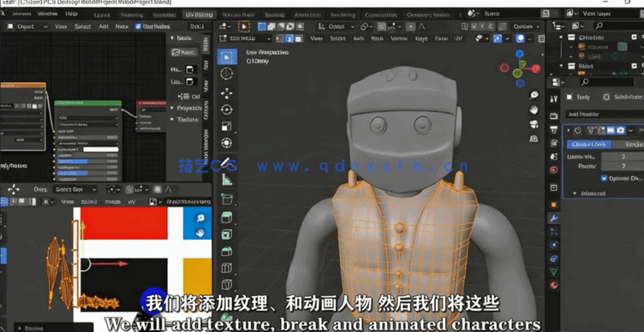
Task: Open the Options dropdown in viewport header
Action: pyautogui.click(x=526, y=27)
